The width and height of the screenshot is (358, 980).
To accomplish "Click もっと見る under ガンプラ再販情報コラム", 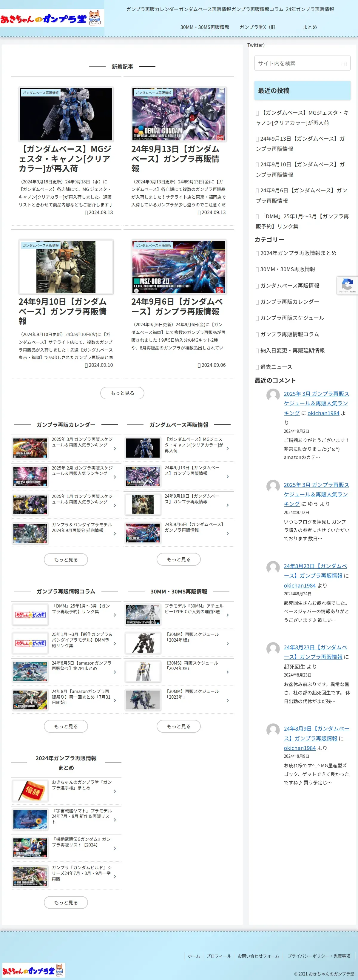I will [66, 726].
